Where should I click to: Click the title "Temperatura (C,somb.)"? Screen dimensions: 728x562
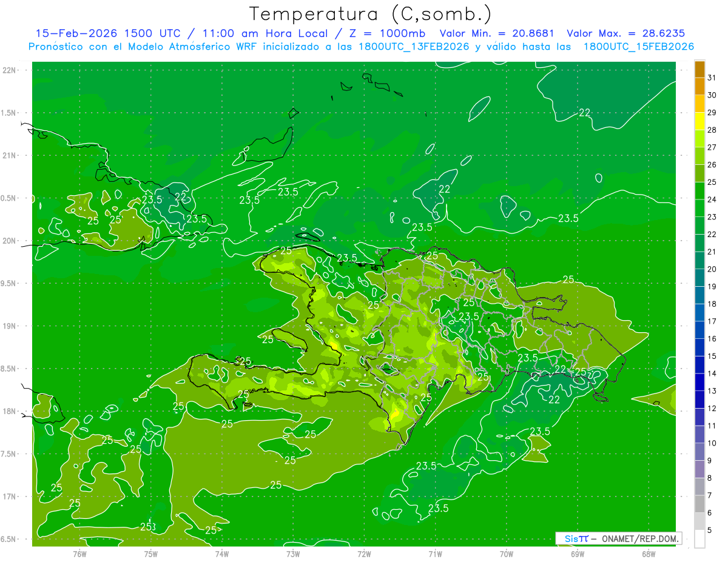tap(371, 14)
